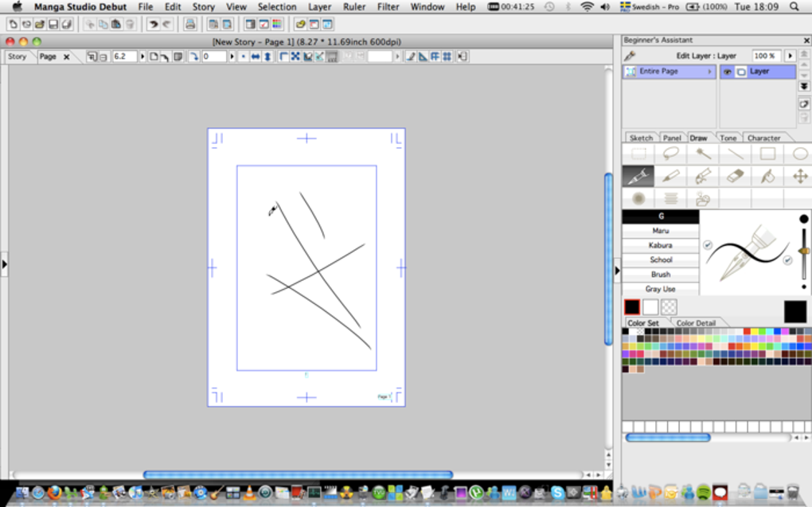Switch to the Panel tab

(672, 138)
